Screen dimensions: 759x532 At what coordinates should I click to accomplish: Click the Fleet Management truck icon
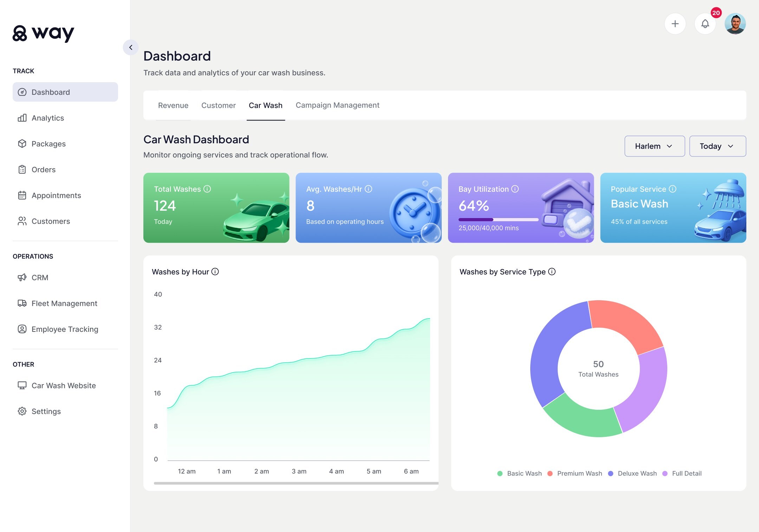(22, 303)
